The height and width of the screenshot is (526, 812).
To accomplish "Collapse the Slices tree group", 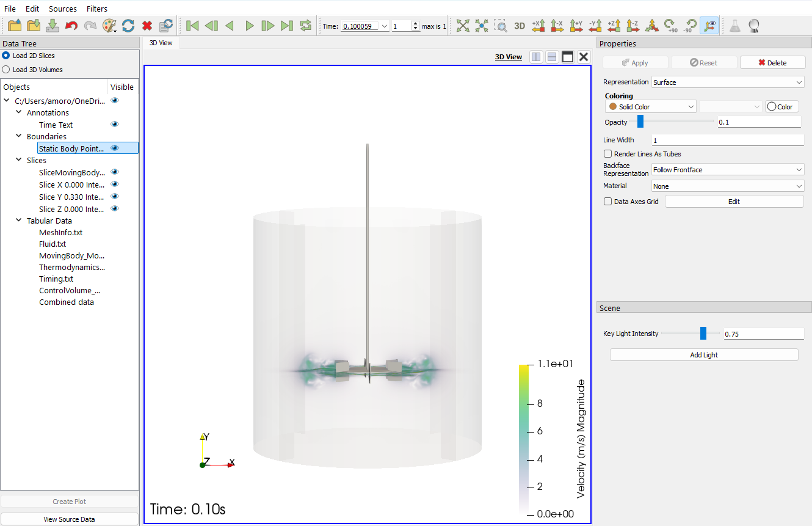I will coord(19,161).
